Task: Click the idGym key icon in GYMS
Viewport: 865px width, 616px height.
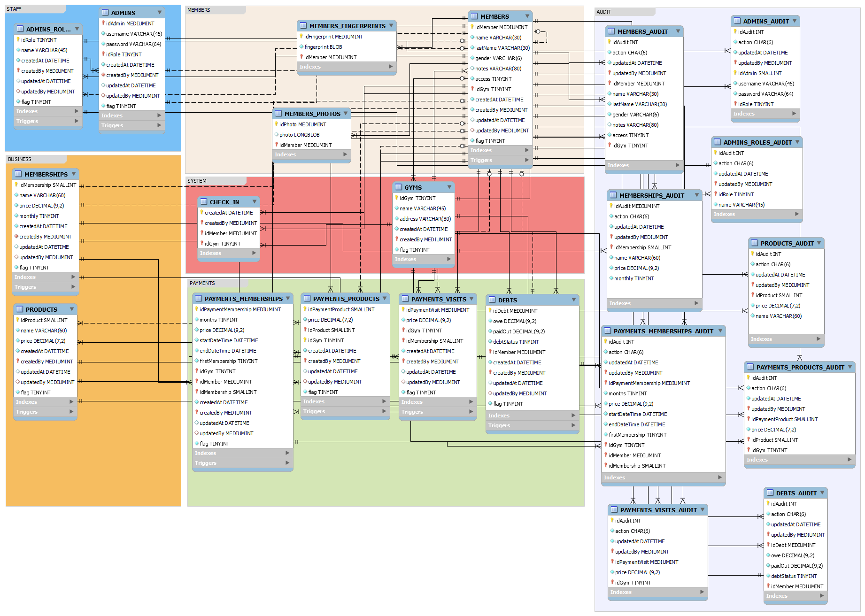Action: pos(397,198)
